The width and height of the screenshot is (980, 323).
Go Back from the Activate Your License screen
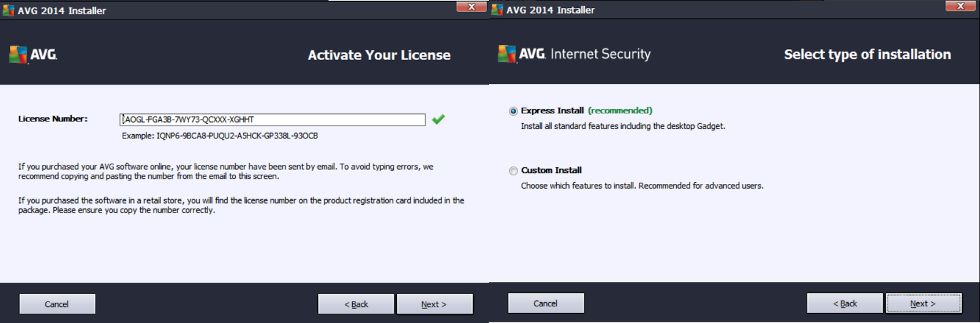[356, 304]
